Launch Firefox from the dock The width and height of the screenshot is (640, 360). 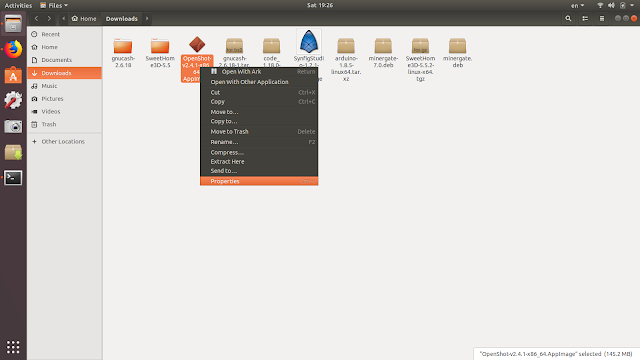pos(13,49)
